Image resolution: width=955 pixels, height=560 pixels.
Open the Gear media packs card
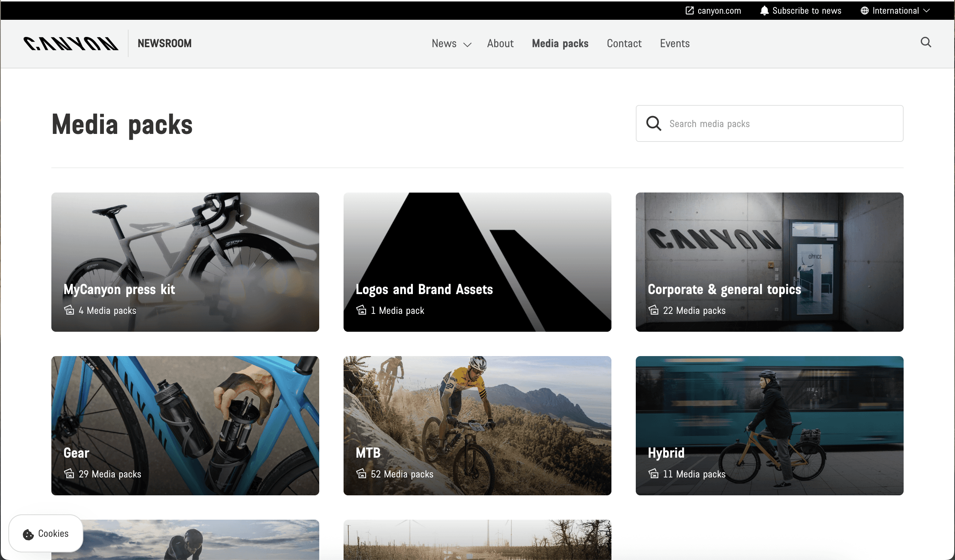[185, 425]
